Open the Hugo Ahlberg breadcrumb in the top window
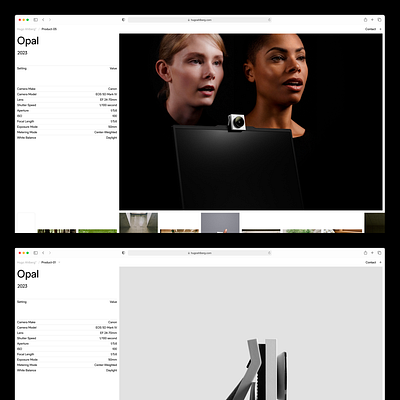This screenshot has height=400, width=400. point(26,29)
